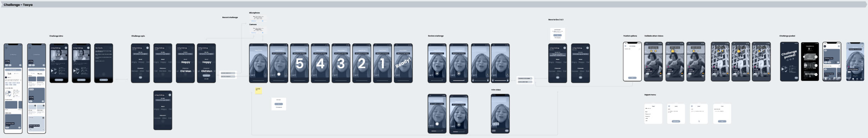Click the close X on first spin screen
This screenshot has height=138, width=868.
click(148, 48)
